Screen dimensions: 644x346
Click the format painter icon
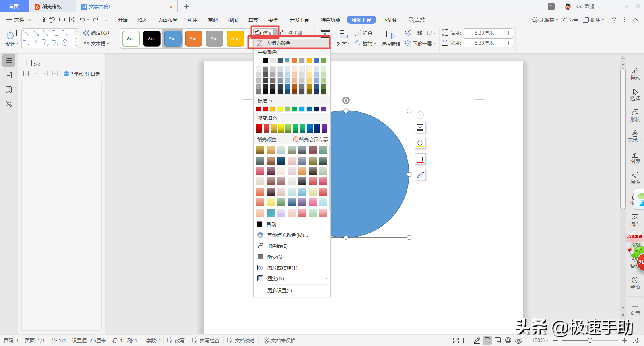pyautogui.click(x=283, y=33)
